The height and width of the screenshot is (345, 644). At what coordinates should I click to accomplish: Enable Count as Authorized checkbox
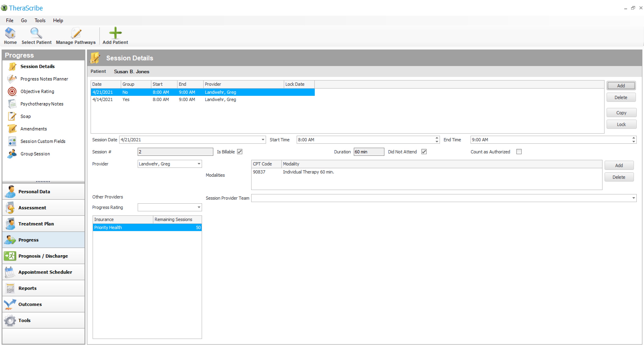(519, 152)
